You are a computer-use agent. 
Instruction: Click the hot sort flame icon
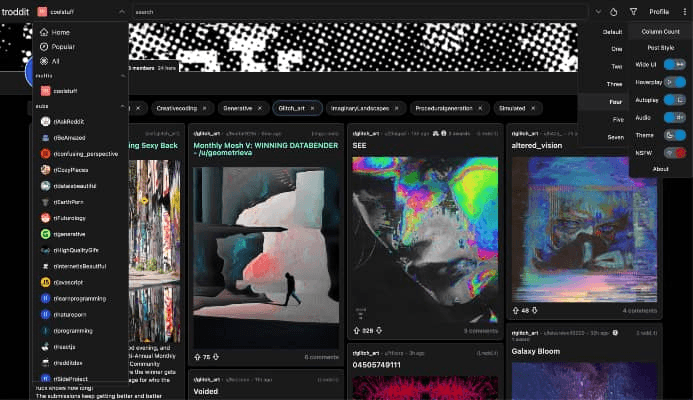tap(613, 12)
